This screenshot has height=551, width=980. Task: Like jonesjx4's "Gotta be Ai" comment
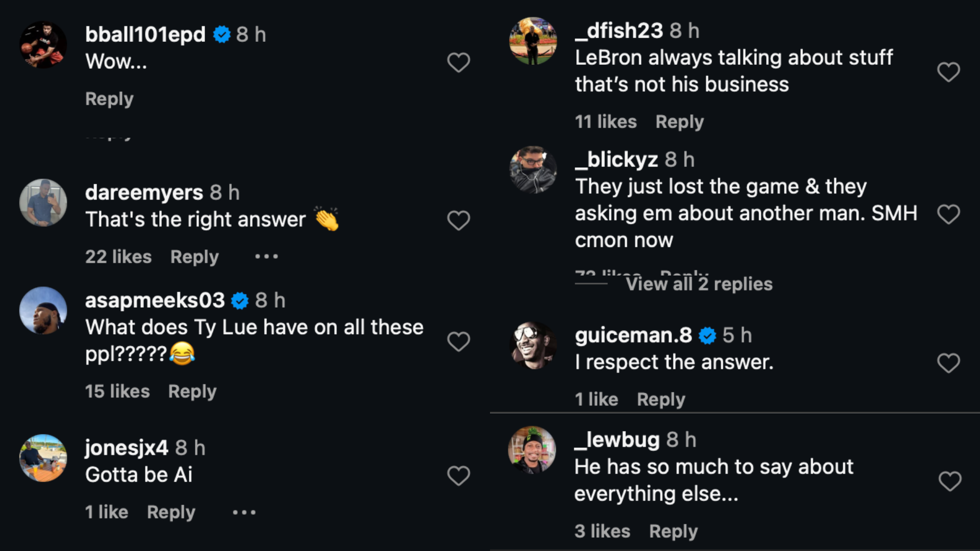pos(458,475)
